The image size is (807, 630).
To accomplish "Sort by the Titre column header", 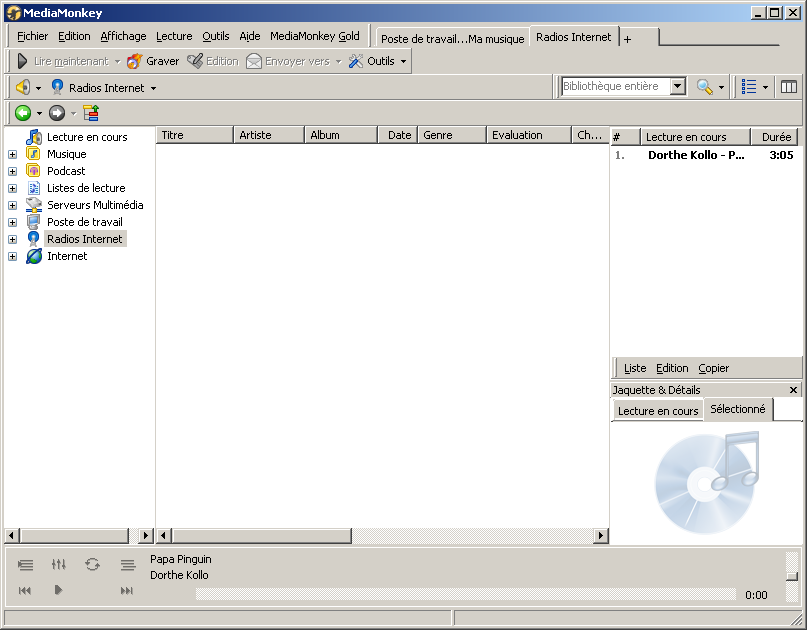I will (195, 135).
